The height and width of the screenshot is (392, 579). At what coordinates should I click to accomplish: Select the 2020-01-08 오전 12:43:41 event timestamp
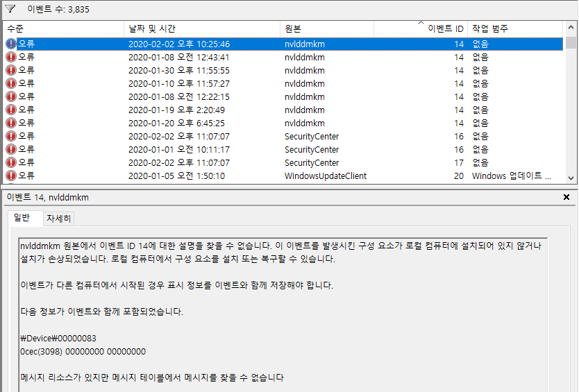[178, 57]
